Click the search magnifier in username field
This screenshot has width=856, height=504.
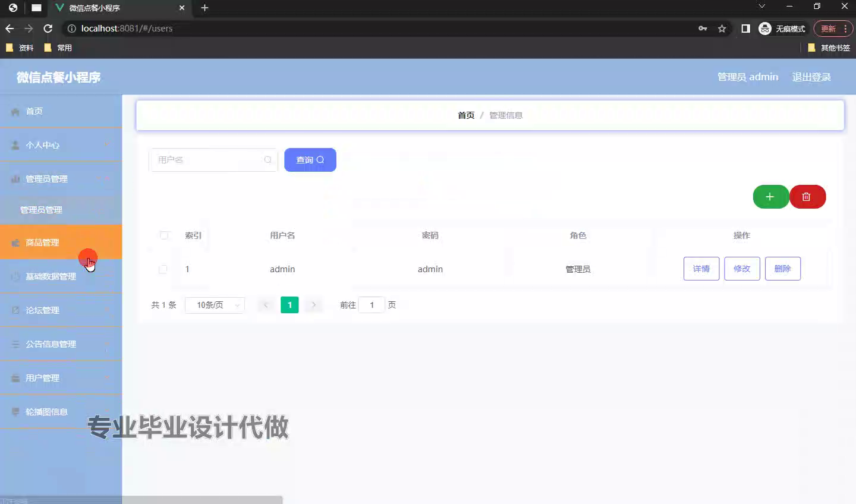click(x=267, y=160)
